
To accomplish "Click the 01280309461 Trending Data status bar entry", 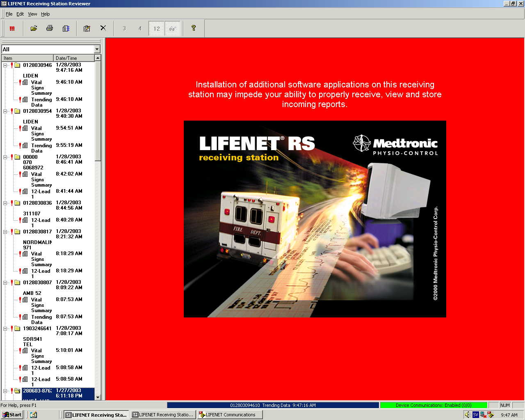I will (273, 405).
